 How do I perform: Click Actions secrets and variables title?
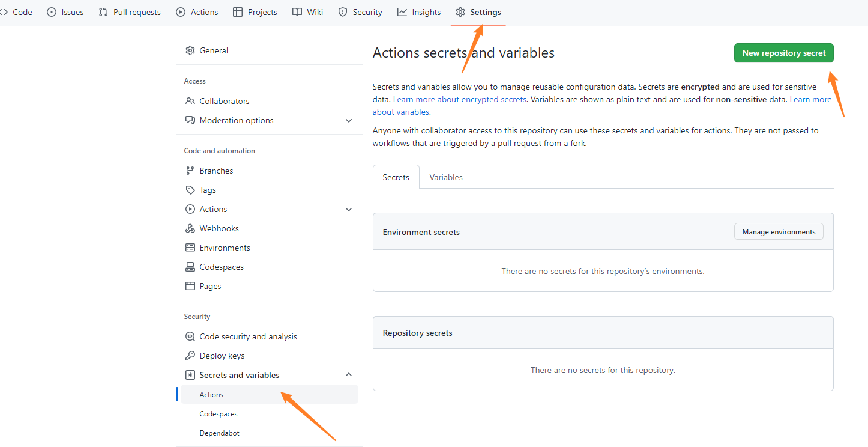[x=463, y=53]
